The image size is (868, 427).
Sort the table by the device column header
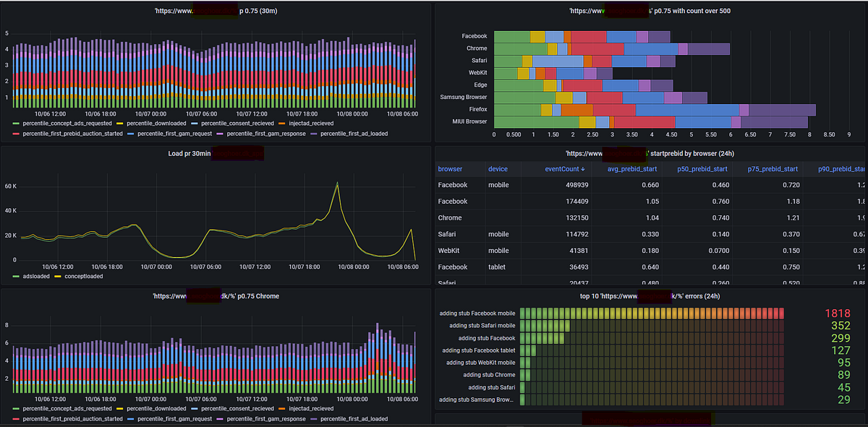click(499, 168)
